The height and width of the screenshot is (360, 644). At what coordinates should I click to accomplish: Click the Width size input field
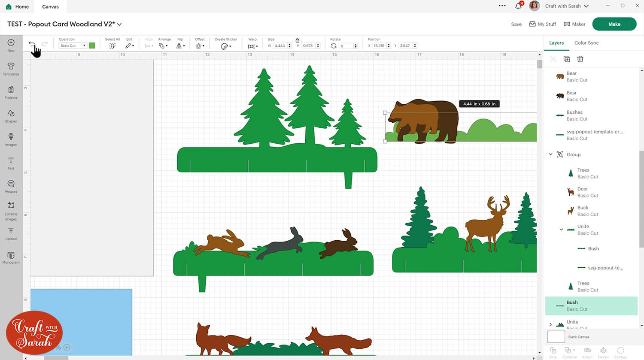click(280, 45)
